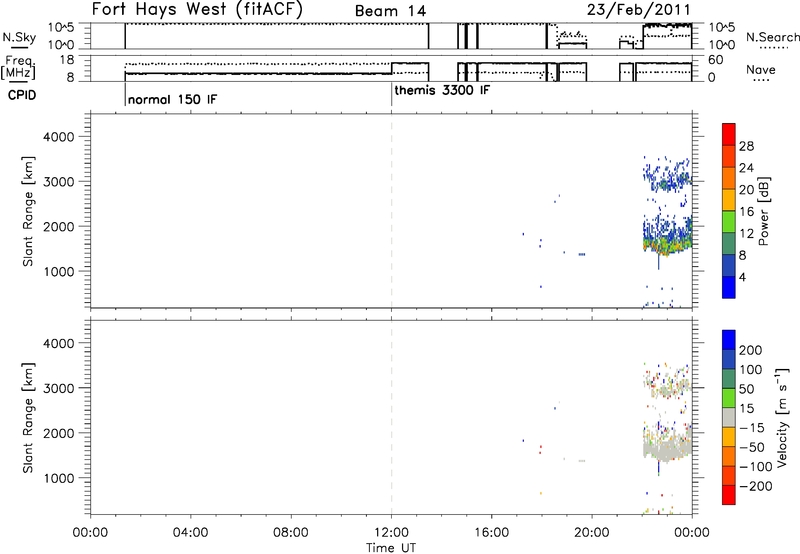Screen dimensions: 800x554
Task: Click the 18 tick on frequency axis
Action: [67, 60]
